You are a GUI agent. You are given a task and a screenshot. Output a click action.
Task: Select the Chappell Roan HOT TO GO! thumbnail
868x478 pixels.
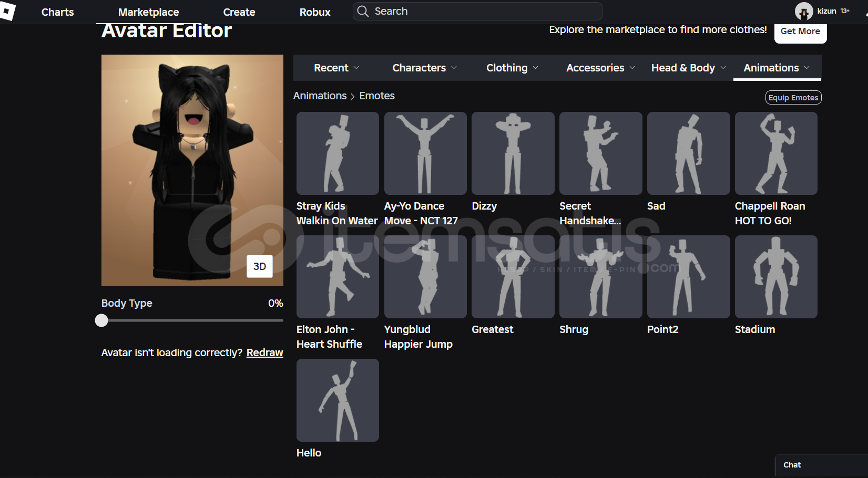point(776,153)
